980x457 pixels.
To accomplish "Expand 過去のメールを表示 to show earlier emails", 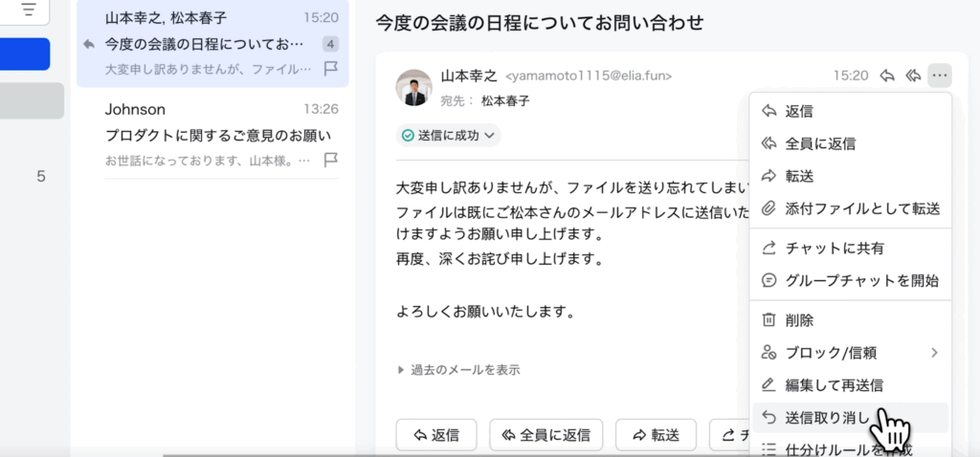I will [x=459, y=370].
